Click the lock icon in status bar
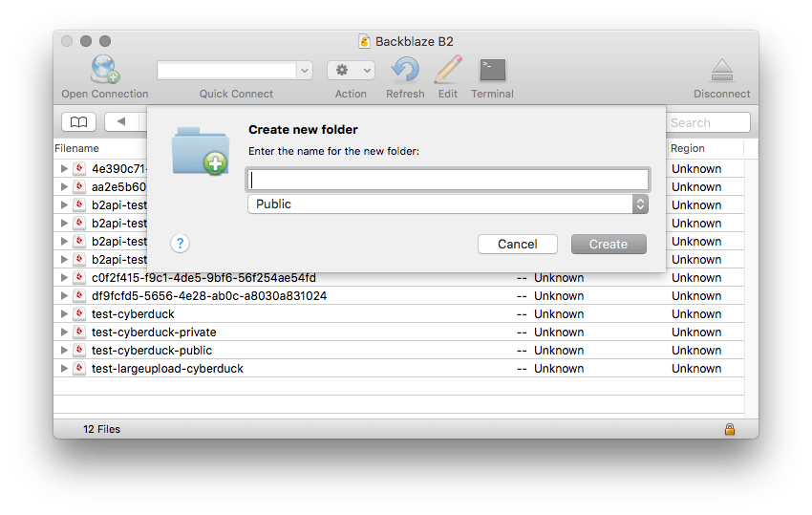This screenshot has height=515, width=812. click(x=730, y=429)
